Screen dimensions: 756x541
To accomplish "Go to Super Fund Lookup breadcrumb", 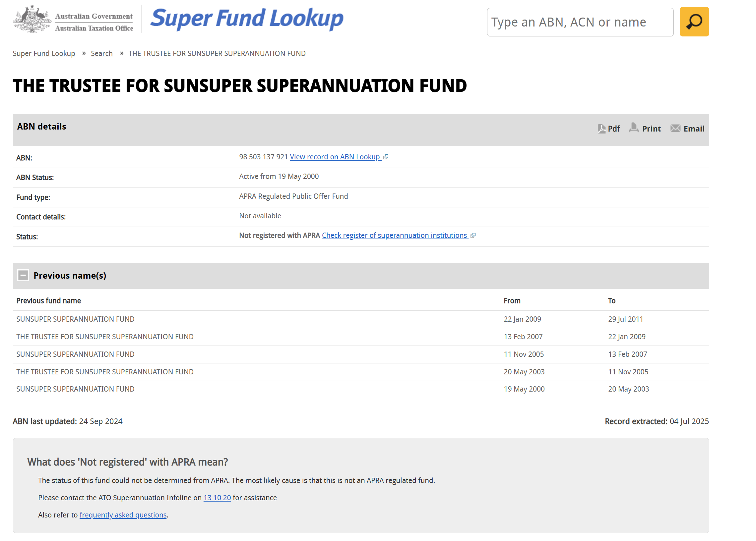I will 44,53.
